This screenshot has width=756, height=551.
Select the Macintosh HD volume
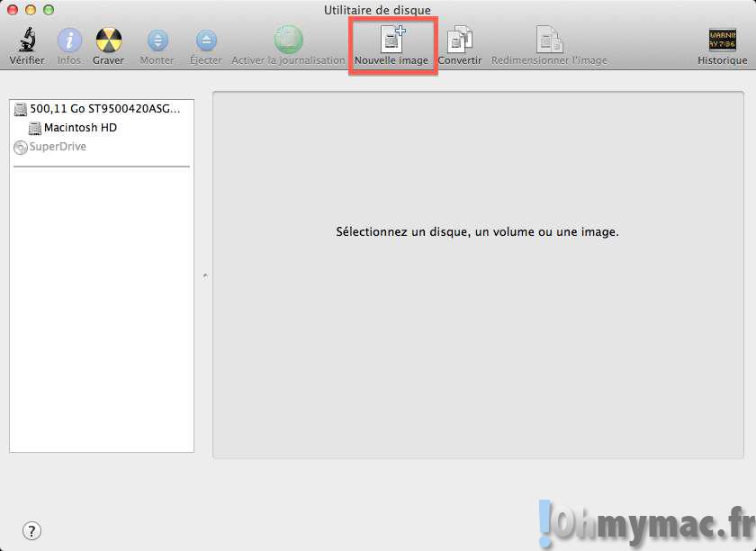coord(80,128)
